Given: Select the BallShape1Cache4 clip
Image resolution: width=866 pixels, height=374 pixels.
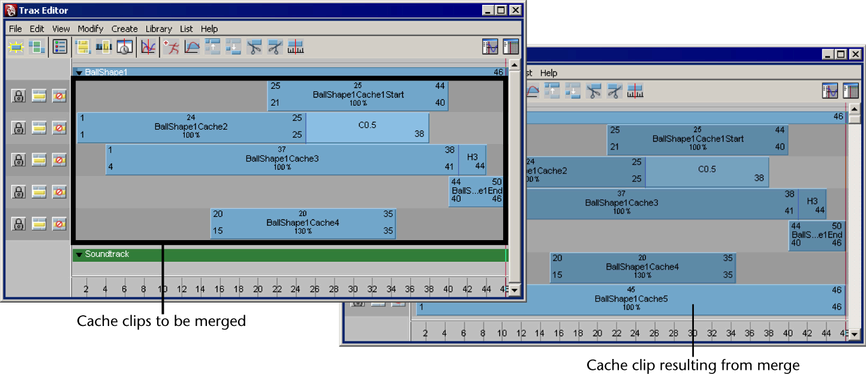Looking at the screenshot, I should pos(303,223).
